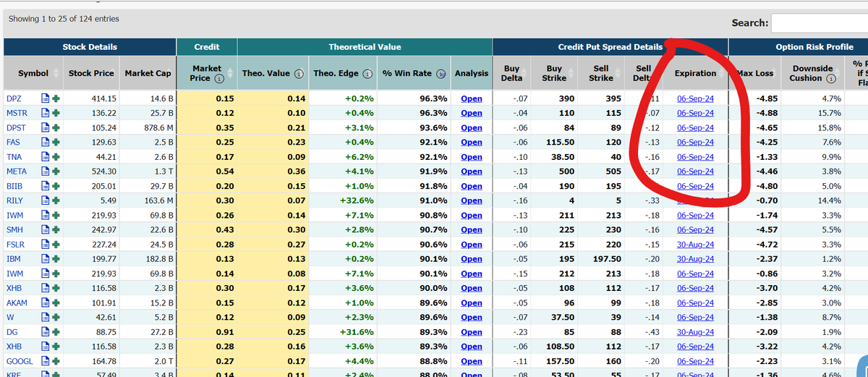Viewport: 868px width, 377px height.
Task: Click the green plus icon for AKAM
Action: click(x=56, y=302)
